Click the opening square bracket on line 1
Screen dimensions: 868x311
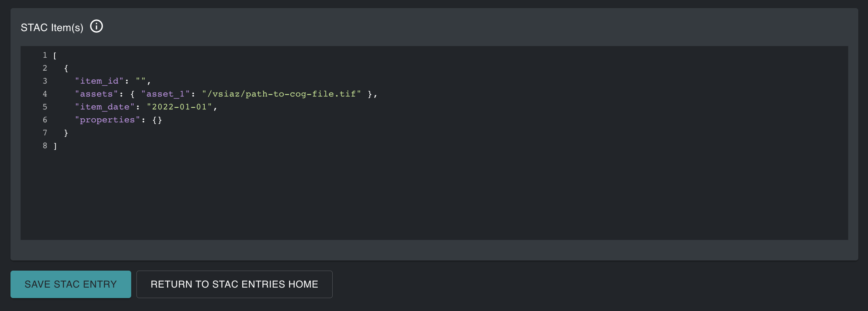(55, 56)
